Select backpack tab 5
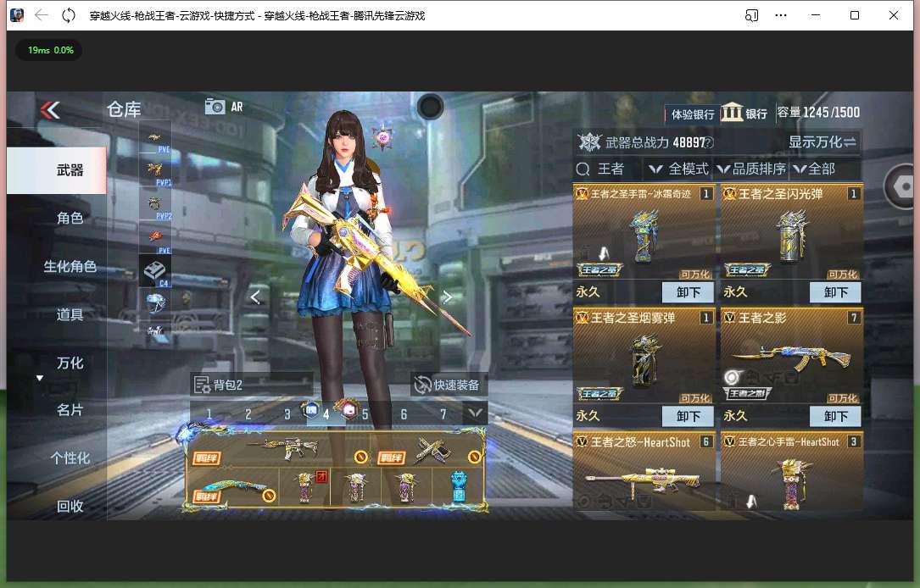The height and width of the screenshot is (588, 920). pyautogui.click(x=365, y=414)
